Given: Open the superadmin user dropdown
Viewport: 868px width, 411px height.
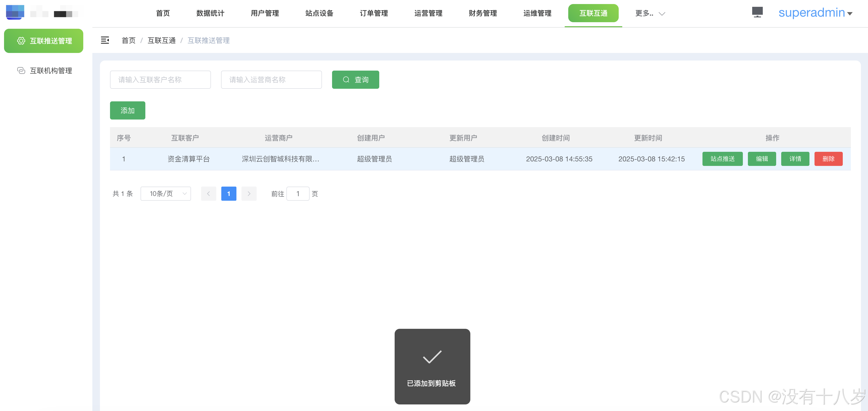Looking at the screenshot, I should coord(815,13).
